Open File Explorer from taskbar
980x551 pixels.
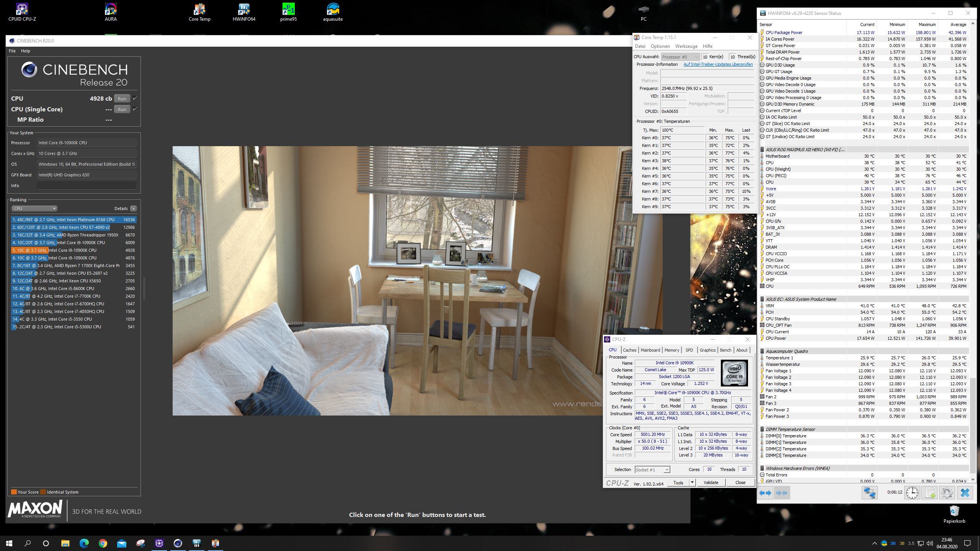pyautogui.click(x=65, y=543)
